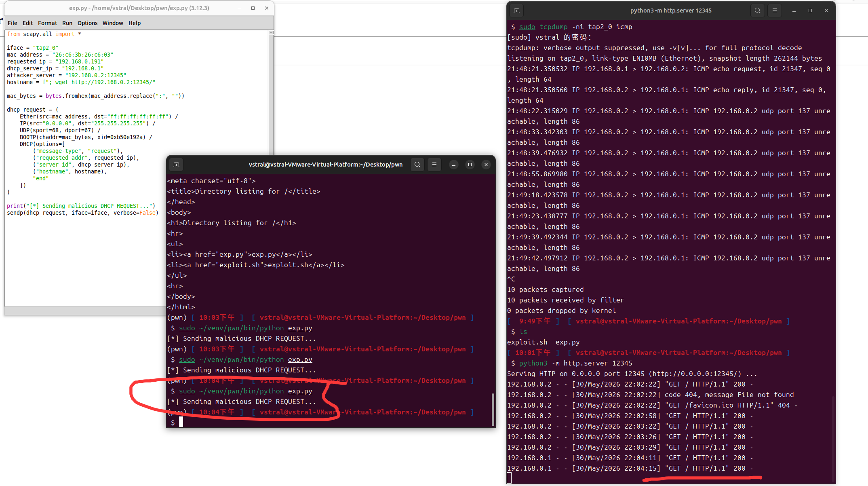Click the IDLE editor scroll-up arrow
Screen dimensions: 868x486
[271, 33]
